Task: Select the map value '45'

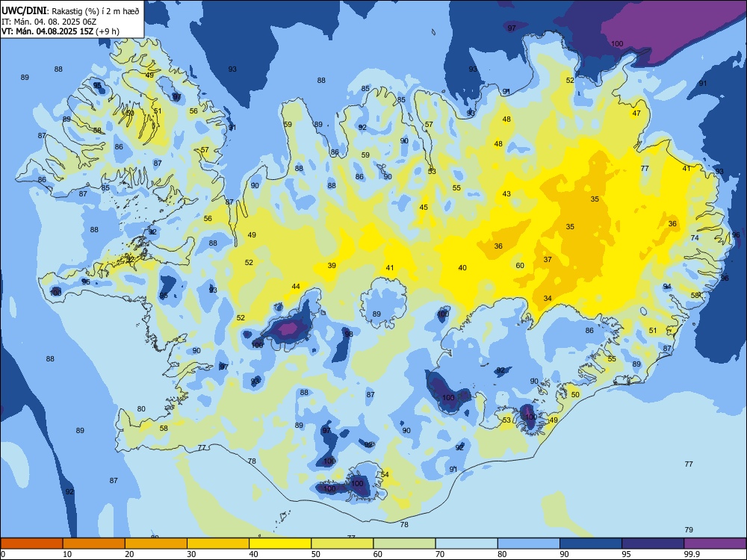Action: click(x=424, y=207)
